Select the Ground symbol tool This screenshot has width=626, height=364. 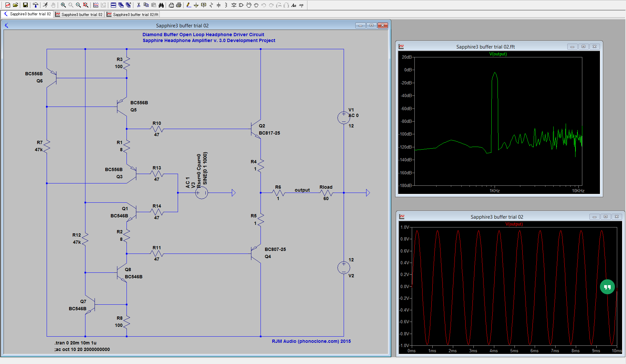tap(196, 5)
